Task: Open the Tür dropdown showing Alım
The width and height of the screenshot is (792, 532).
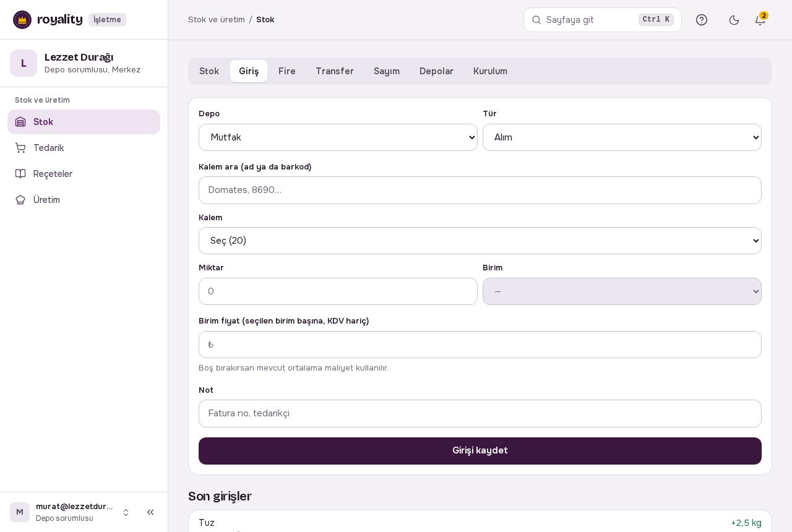Action: point(622,137)
